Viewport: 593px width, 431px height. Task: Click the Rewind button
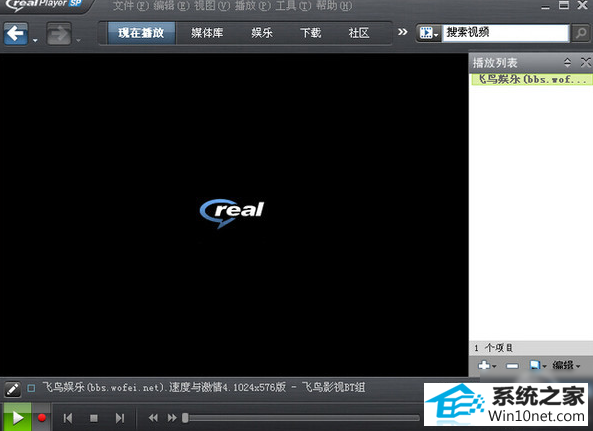[153, 418]
